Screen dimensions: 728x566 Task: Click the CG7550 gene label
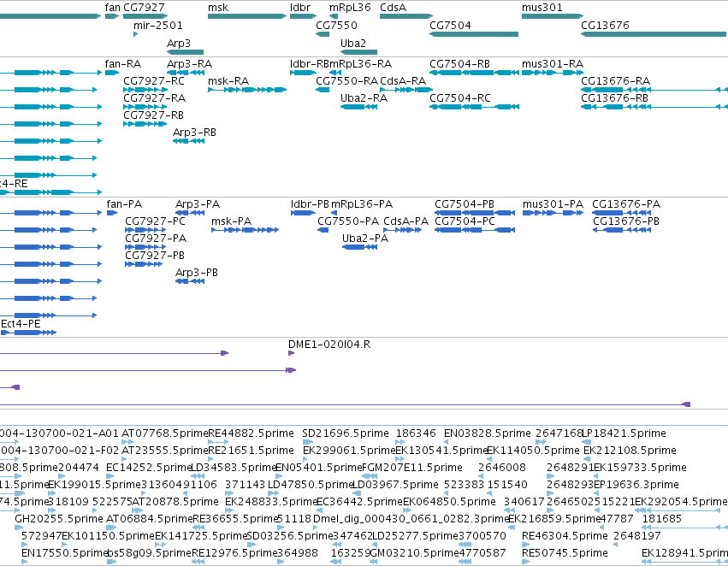(336, 25)
